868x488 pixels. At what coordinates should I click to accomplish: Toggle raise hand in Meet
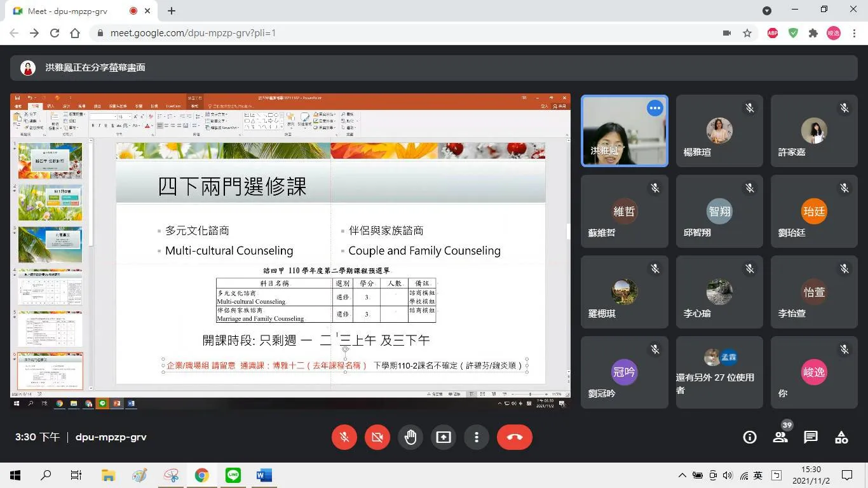(410, 437)
